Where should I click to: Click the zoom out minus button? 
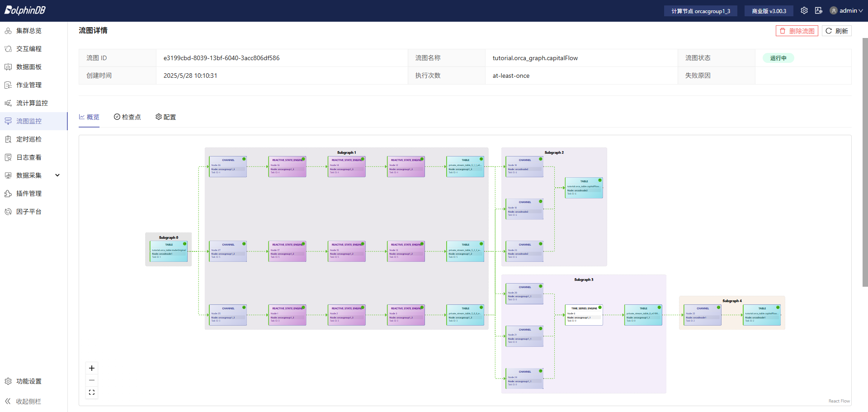tap(92, 380)
